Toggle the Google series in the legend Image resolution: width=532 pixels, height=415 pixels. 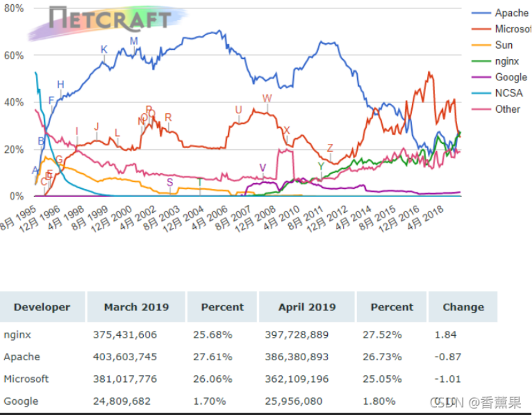pyautogui.click(x=511, y=77)
